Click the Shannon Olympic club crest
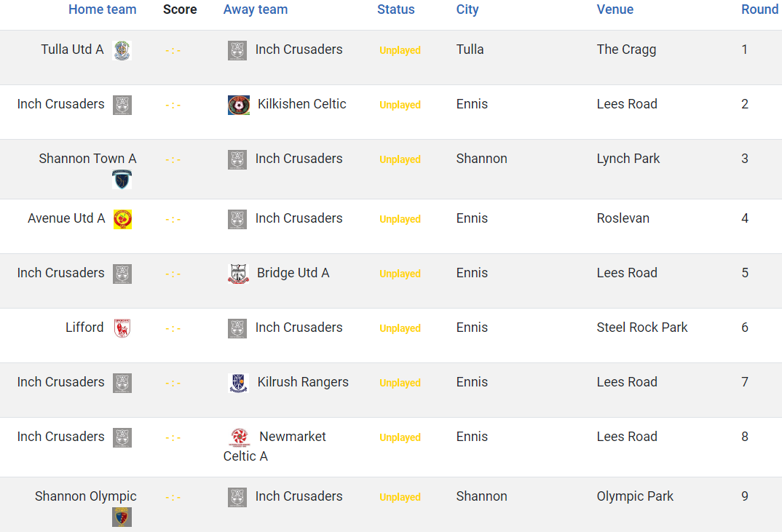Screen dimensions: 782x532 122,517
